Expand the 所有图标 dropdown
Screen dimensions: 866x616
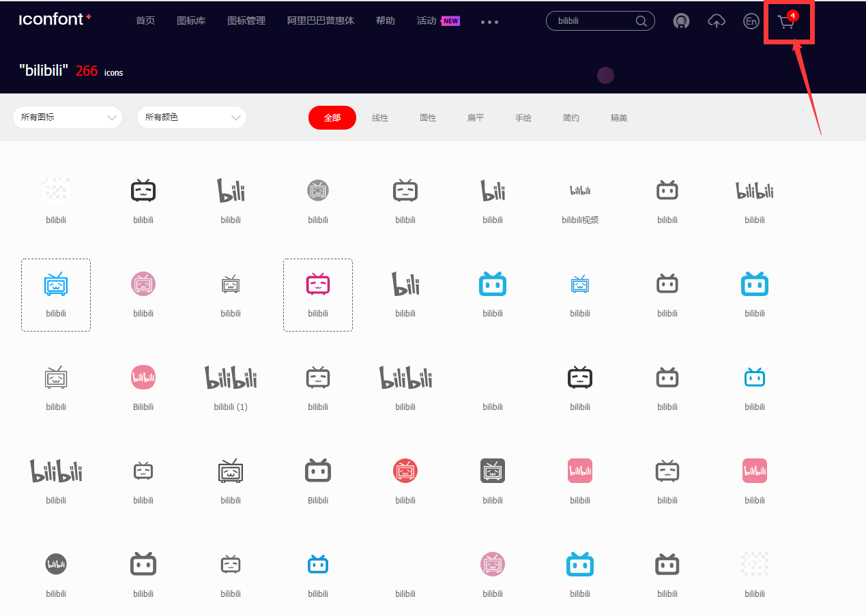pos(68,117)
